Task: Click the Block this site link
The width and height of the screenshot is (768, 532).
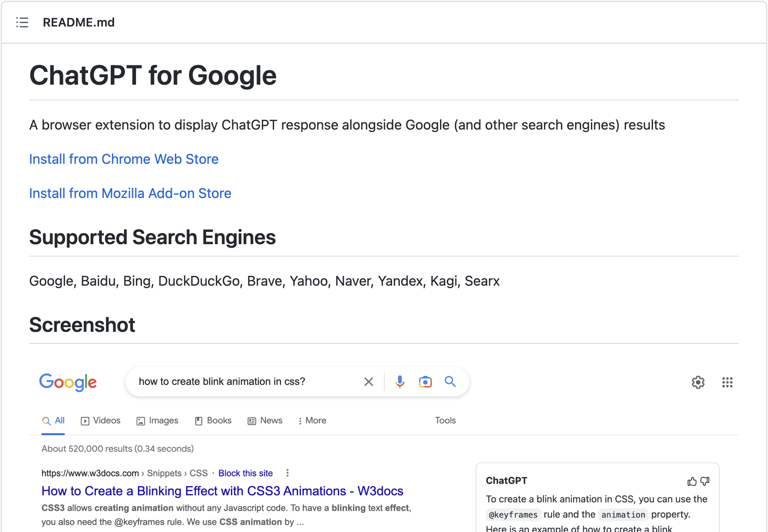Action: 245,473
